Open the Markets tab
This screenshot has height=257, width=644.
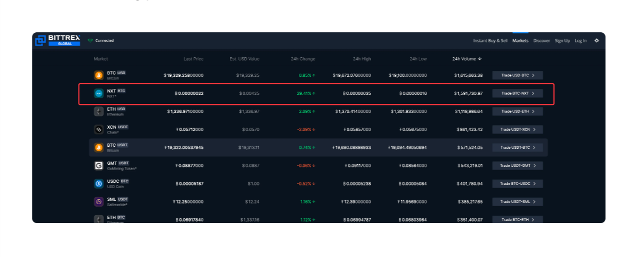(x=520, y=41)
